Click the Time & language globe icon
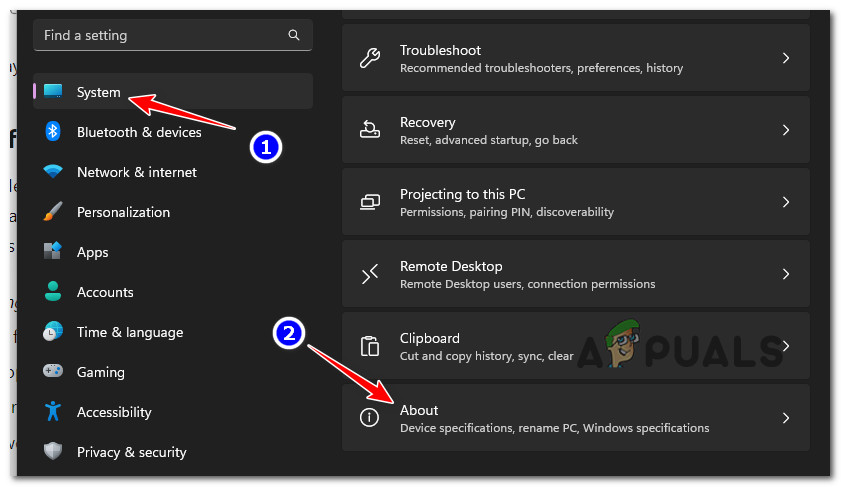Image resolution: width=841 pixels, height=487 pixels. point(53,332)
